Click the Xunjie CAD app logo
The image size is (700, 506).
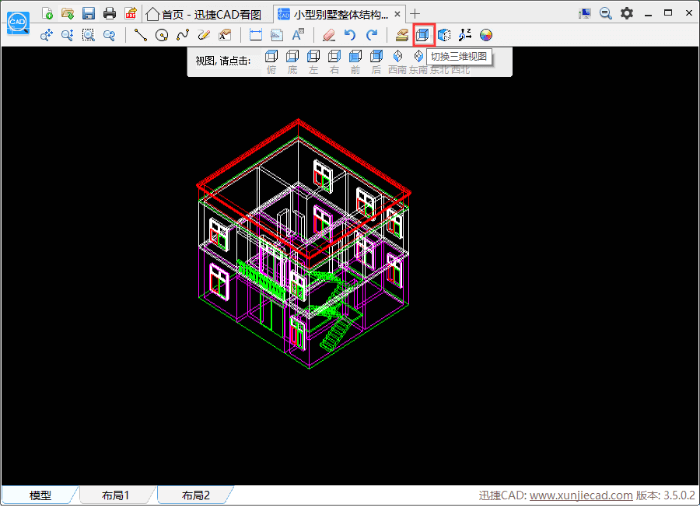[x=18, y=22]
